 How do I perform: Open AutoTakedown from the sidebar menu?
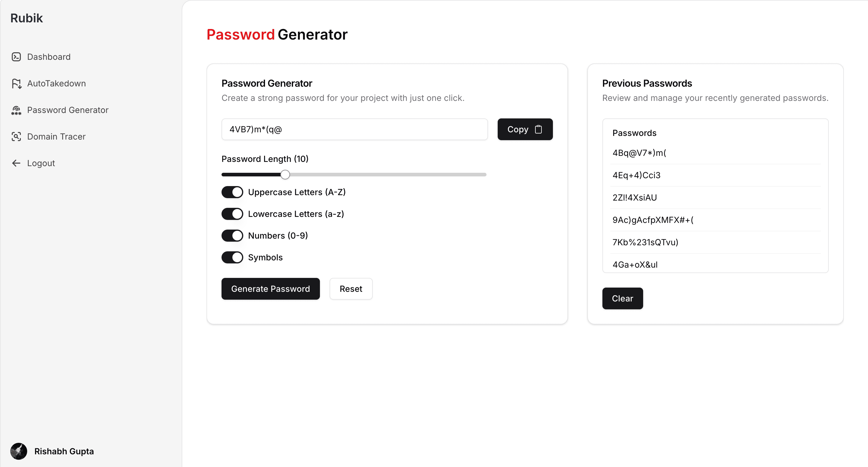[56, 83]
